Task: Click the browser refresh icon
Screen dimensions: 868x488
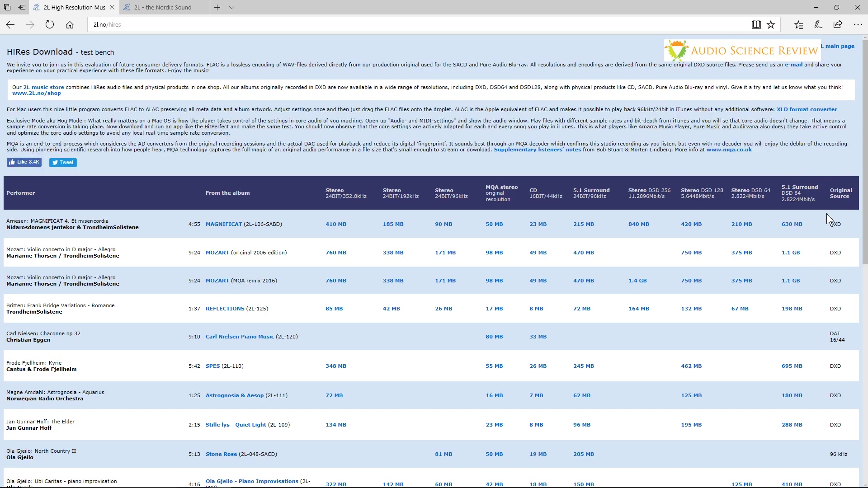Action: pos(51,24)
